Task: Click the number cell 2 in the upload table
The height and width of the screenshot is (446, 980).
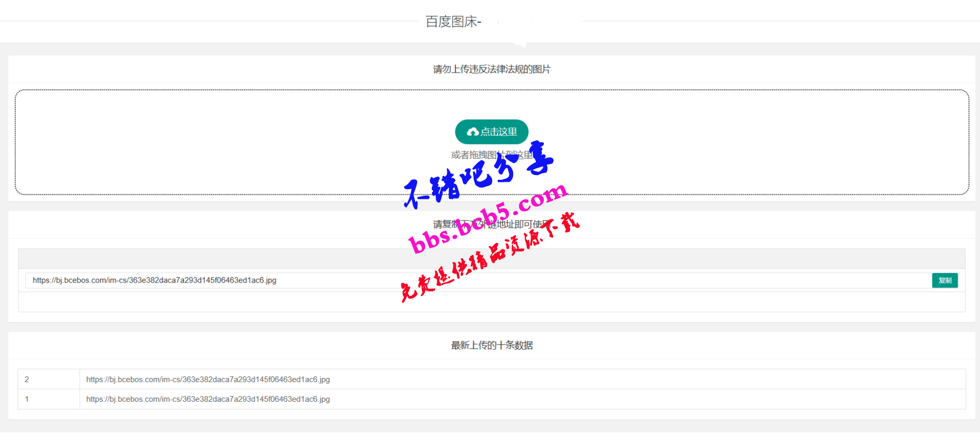Action: 49,380
